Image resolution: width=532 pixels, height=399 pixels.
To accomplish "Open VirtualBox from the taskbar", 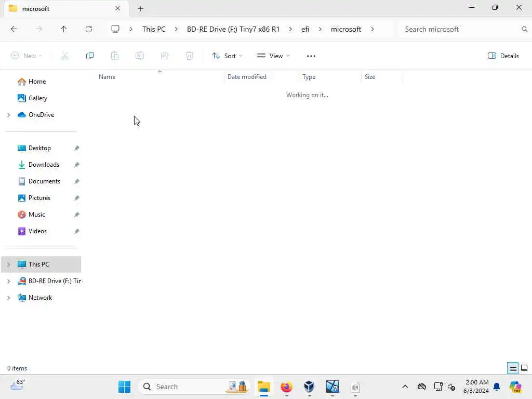I will click(309, 387).
